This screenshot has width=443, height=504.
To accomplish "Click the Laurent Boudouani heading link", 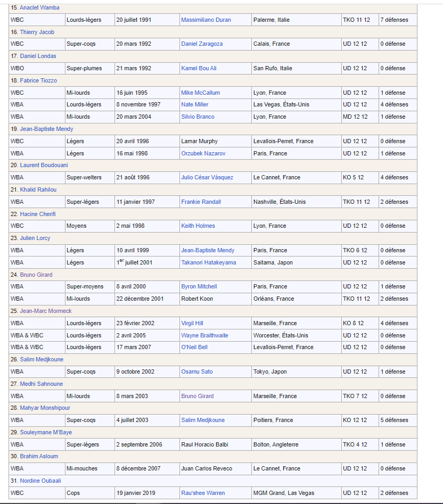I will pos(44,165).
